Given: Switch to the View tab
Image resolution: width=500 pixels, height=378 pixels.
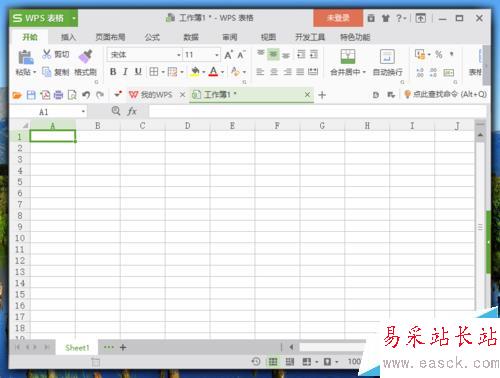Looking at the screenshot, I should point(268,37).
